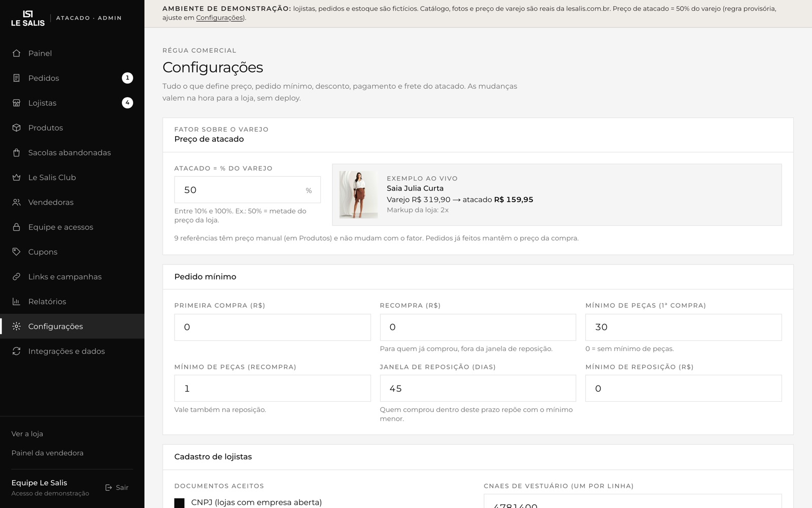This screenshot has height=508, width=812.
Task: Click the Markup da loja: 2x text
Action: 418,210
